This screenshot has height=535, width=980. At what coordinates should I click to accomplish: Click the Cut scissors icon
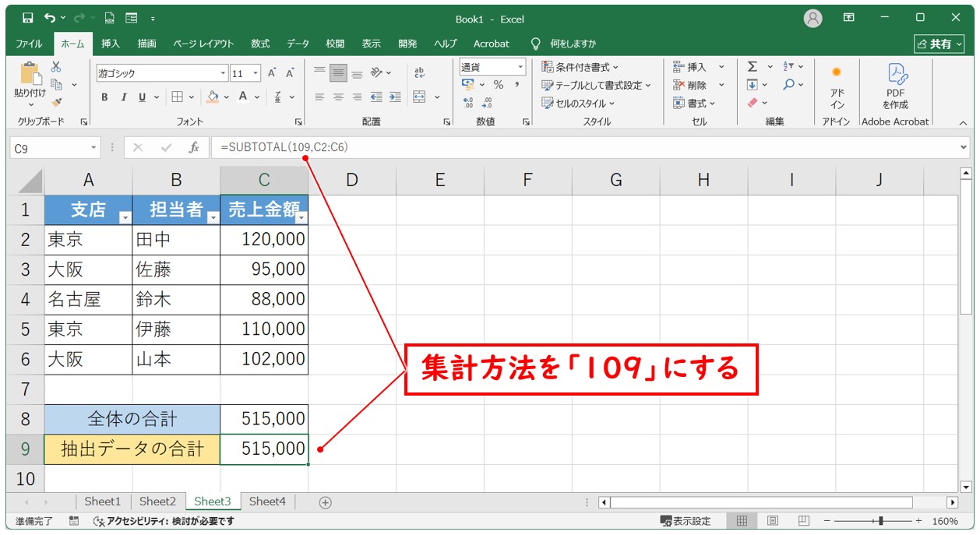[56, 67]
